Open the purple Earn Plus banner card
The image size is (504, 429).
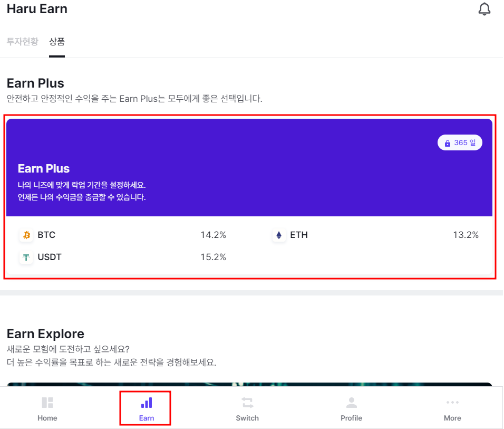click(249, 167)
